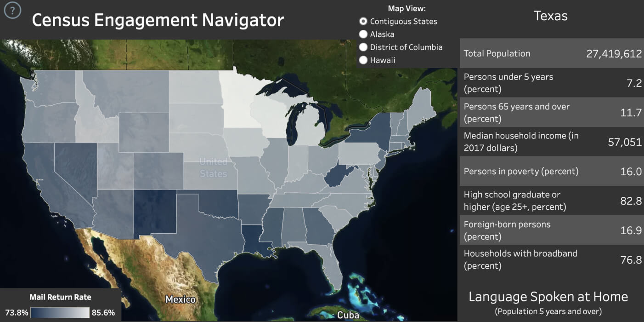
Task: Click West Virginia on the map
Action: [337, 177]
